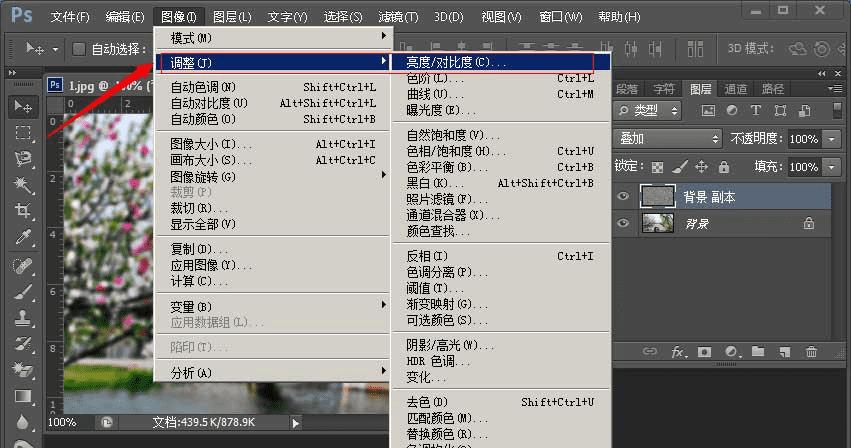Click the 不透明度 100% value field

click(803, 139)
